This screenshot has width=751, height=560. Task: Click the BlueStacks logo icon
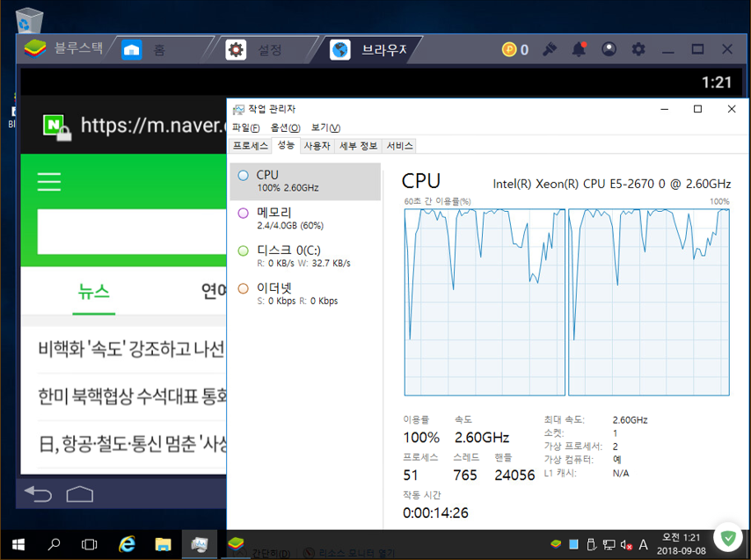click(x=35, y=49)
